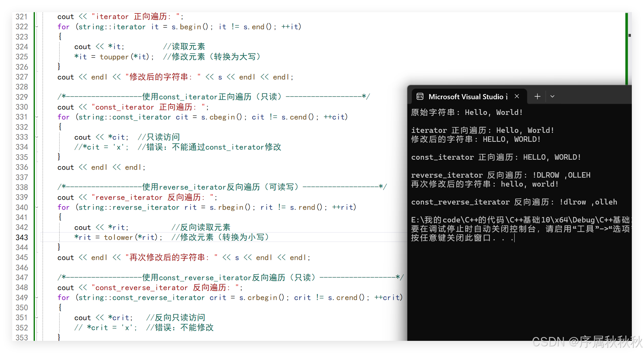Click line number 329 in the gutter
Screen dimensions: 644x353
pos(22,97)
